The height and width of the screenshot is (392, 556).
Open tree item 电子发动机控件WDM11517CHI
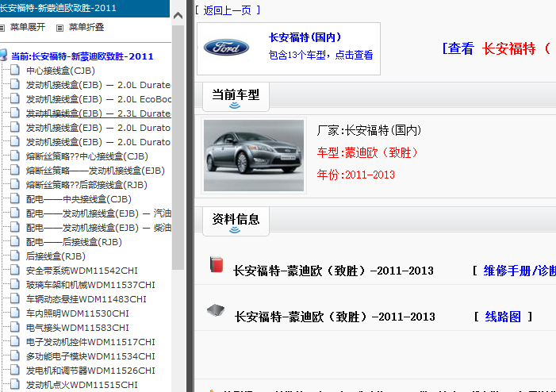90,342
